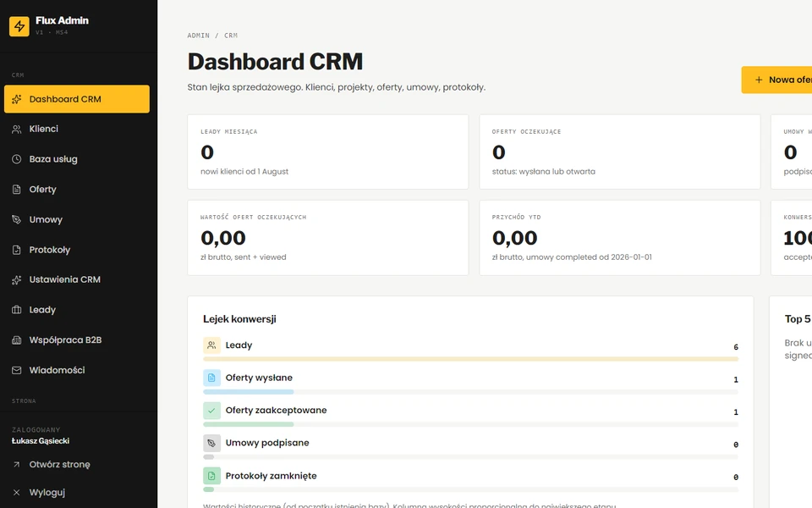This screenshot has height=508, width=812.
Task: Open the Oferty page from sidebar
Action: pyautogui.click(x=77, y=189)
